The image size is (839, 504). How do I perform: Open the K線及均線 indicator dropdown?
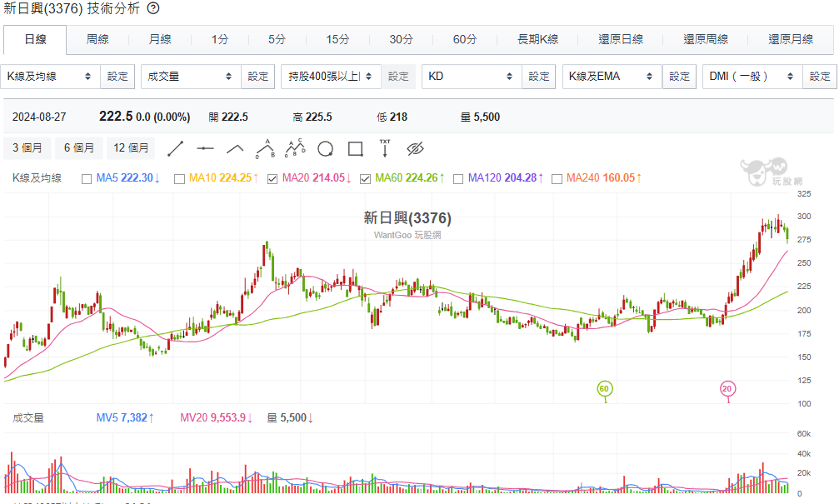(50, 77)
